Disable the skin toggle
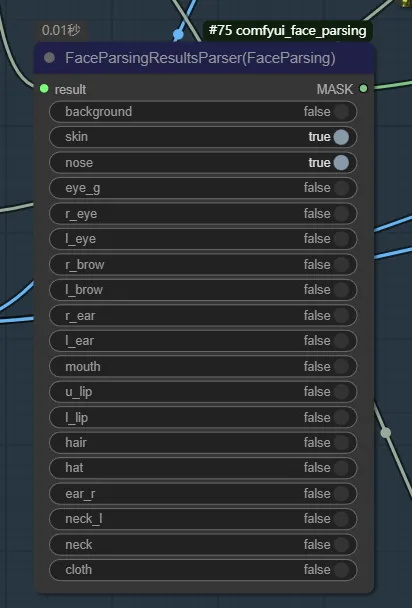 [x=203, y=137]
